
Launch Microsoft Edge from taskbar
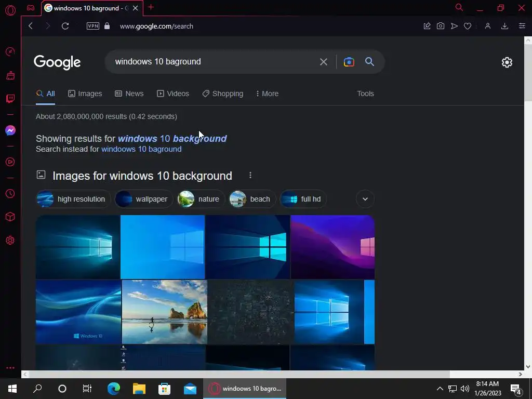click(x=113, y=389)
